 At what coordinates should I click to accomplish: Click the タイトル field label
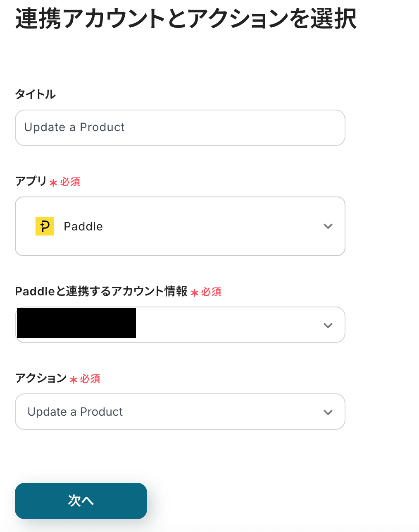pyautogui.click(x=35, y=94)
